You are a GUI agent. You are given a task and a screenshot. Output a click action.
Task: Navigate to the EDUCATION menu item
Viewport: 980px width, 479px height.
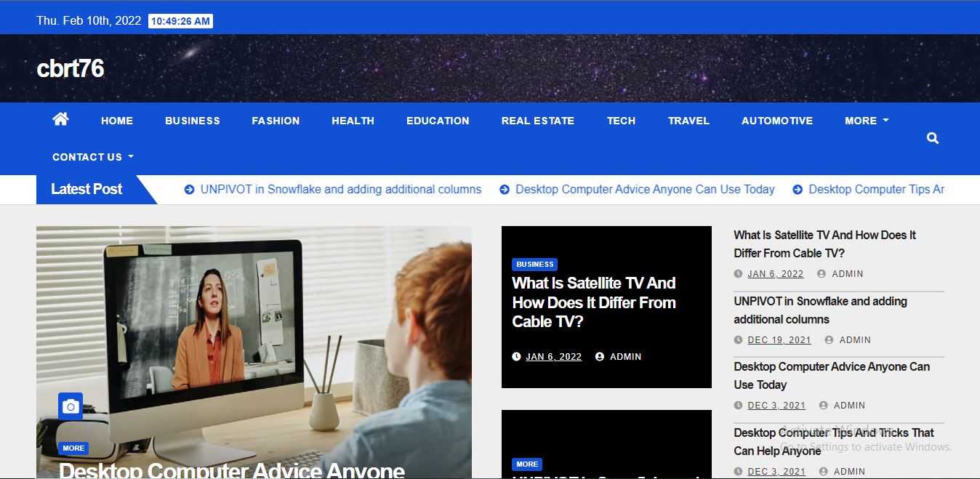tap(438, 121)
